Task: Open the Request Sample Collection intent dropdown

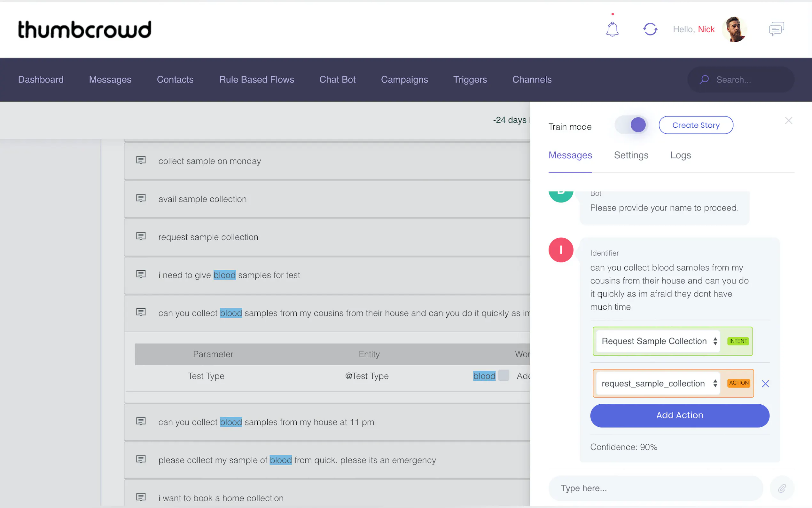Action: (x=658, y=341)
